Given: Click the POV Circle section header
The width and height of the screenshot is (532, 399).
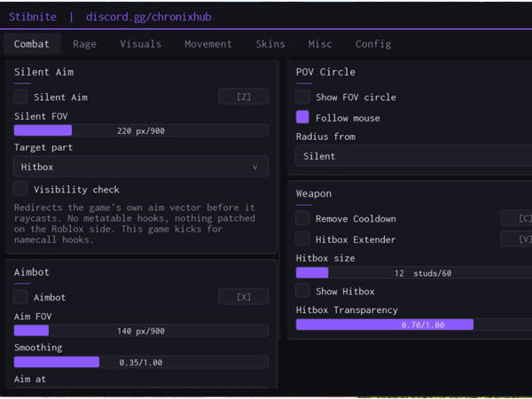Looking at the screenshot, I should pos(325,72).
